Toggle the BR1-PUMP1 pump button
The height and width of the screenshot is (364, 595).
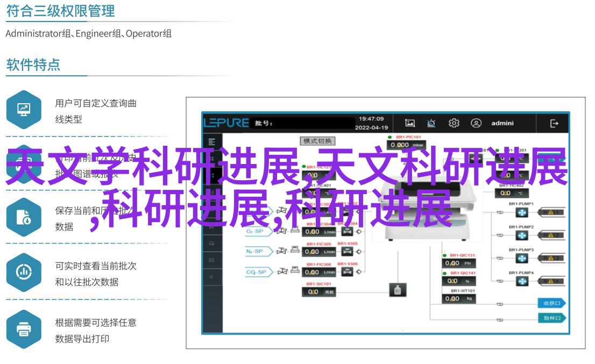click(522, 213)
